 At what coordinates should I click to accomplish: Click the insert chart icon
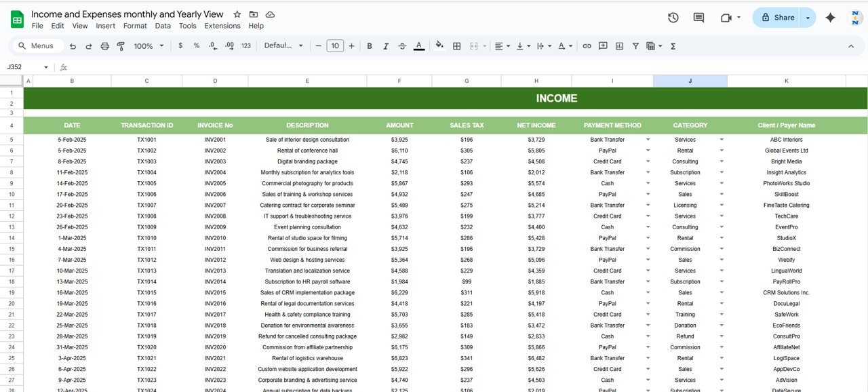tap(619, 46)
